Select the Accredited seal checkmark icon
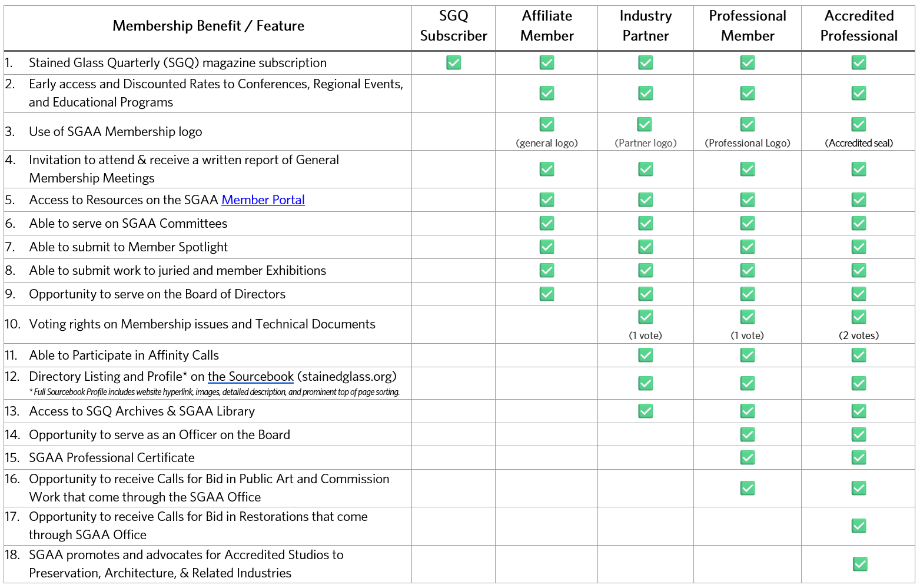The height and width of the screenshot is (588, 920). click(858, 124)
